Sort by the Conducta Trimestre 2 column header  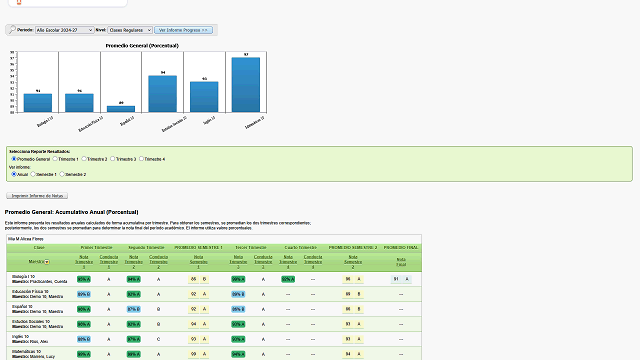click(x=158, y=262)
